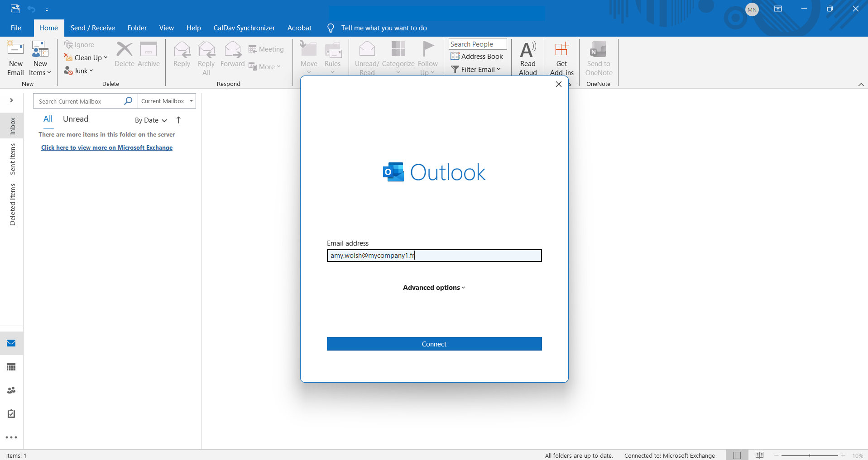Switch to Mail view icon
Screen dimensions: 868x460
[11, 343]
